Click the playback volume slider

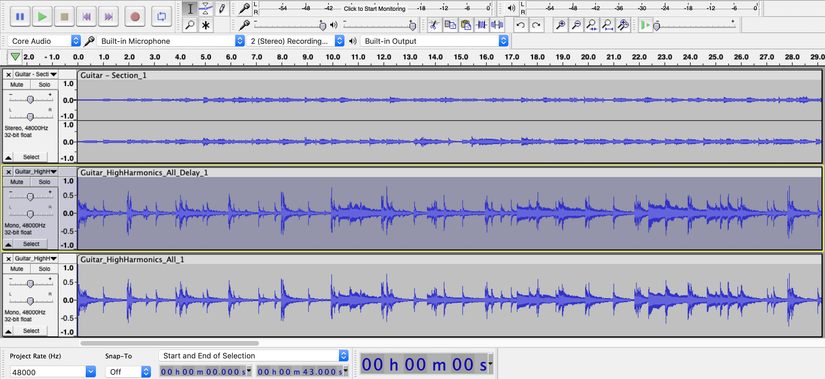[379, 25]
